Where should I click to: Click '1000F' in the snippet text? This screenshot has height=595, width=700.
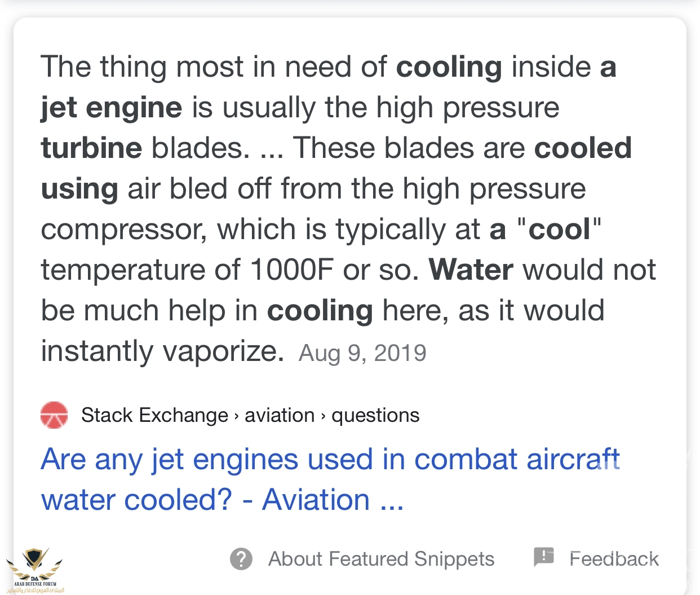[291, 270]
